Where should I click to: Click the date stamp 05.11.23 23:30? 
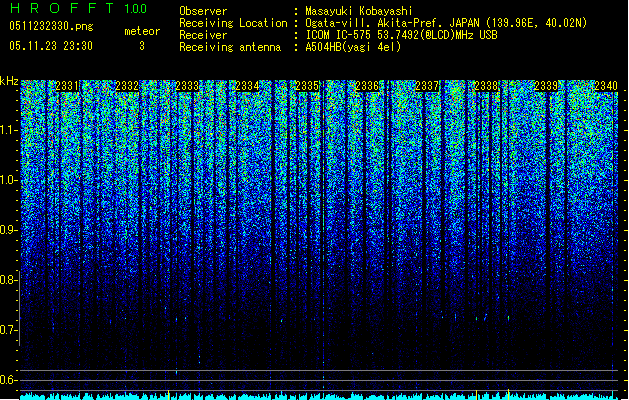pos(51,46)
